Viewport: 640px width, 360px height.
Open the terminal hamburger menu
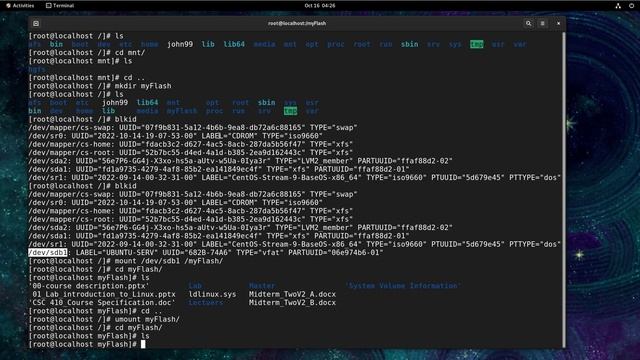tap(542, 24)
